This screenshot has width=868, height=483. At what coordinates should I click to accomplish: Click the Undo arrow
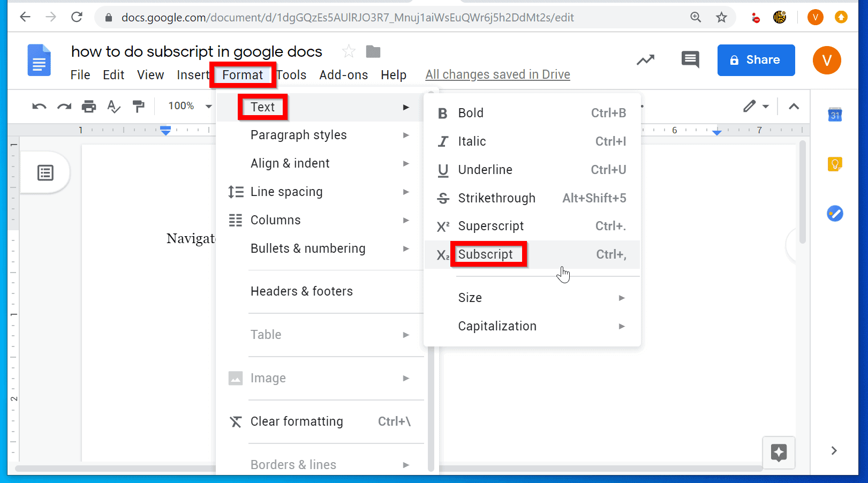[x=39, y=106]
